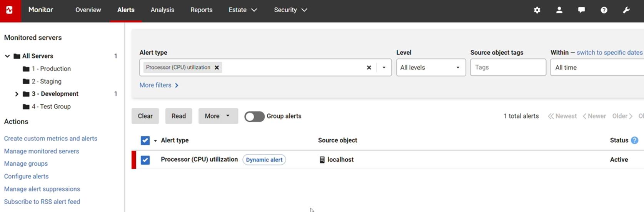The height and width of the screenshot is (212, 644).
Task: Uncheck the Processor (CPU) utilization alert checkbox
Action: [x=145, y=160]
